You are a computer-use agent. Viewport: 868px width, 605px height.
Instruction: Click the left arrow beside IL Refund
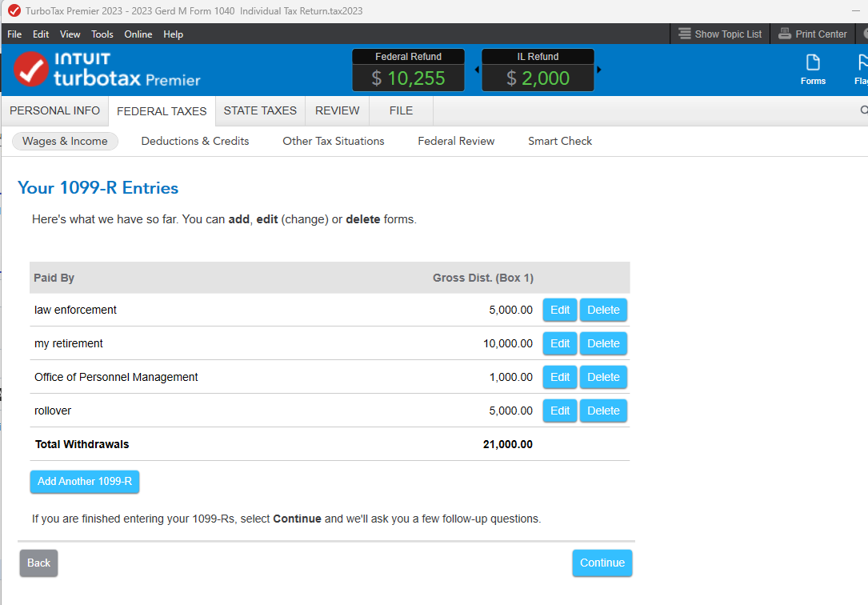478,70
